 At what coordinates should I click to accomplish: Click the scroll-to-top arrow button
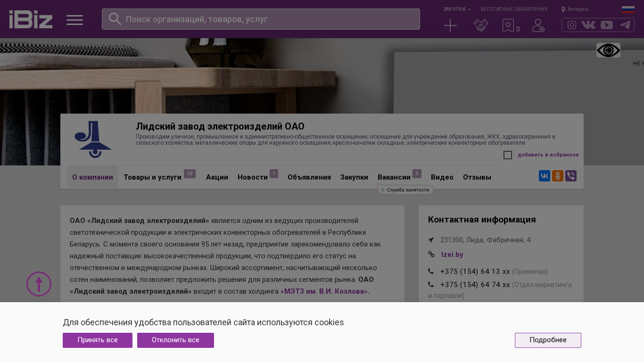pyautogui.click(x=39, y=284)
